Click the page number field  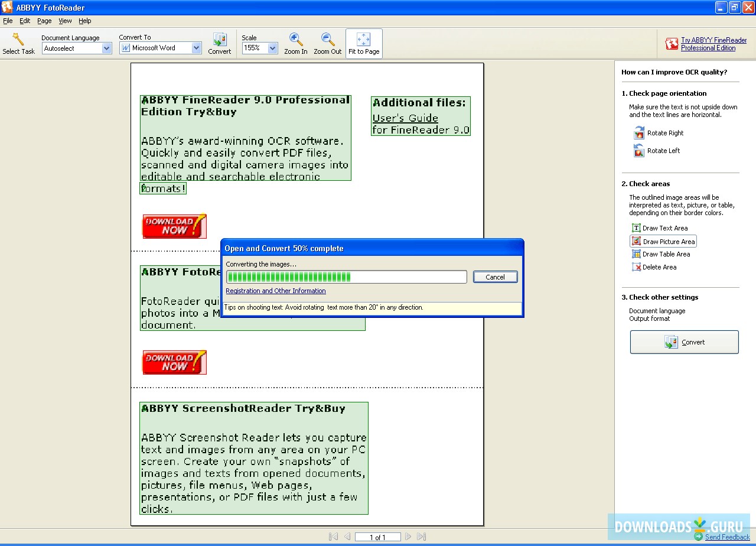coord(378,537)
